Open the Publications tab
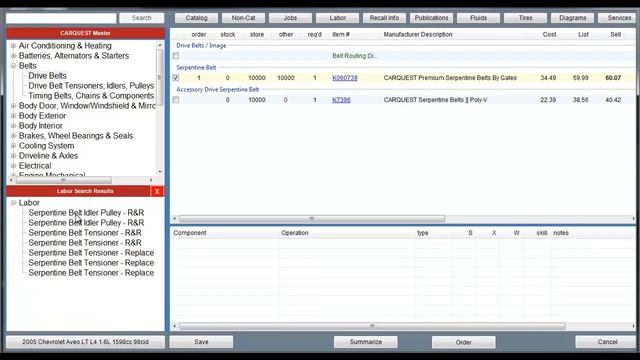 click(431, 18)
